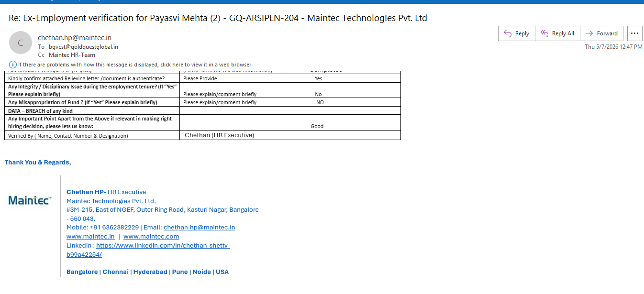Open the chethan-shetty LinkedIn profile link

tap(148, 250)
